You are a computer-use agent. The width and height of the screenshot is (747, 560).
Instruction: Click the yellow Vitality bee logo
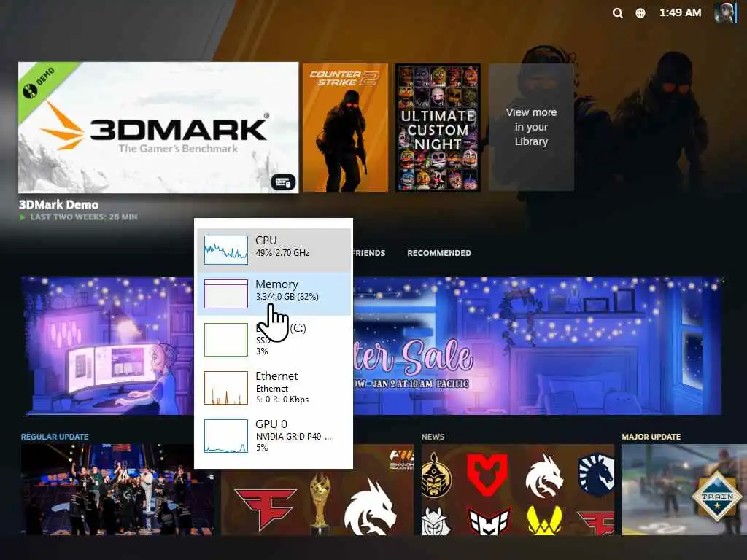[x=544, y=520]
